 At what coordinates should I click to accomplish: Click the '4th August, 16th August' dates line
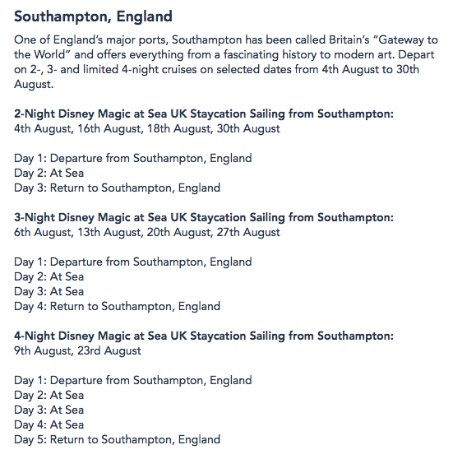[x=147, y=129]
